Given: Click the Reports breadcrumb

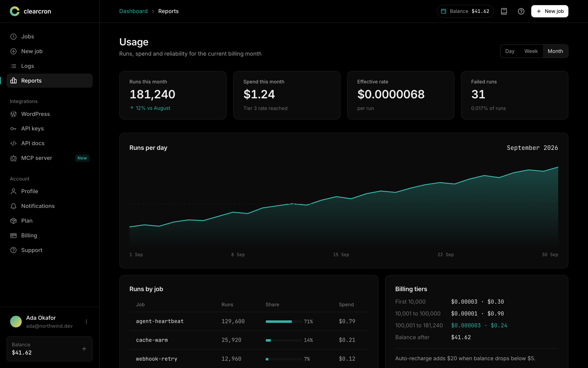Looking at the screenshot, I should 168,11.
